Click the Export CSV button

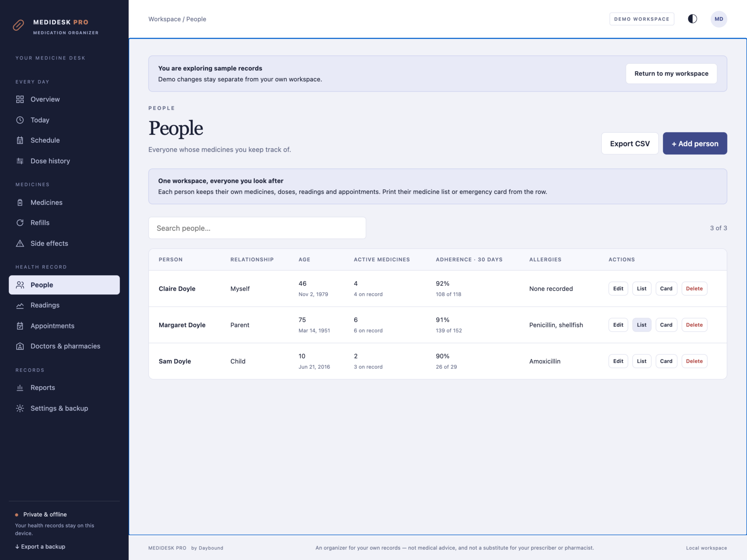630,143
